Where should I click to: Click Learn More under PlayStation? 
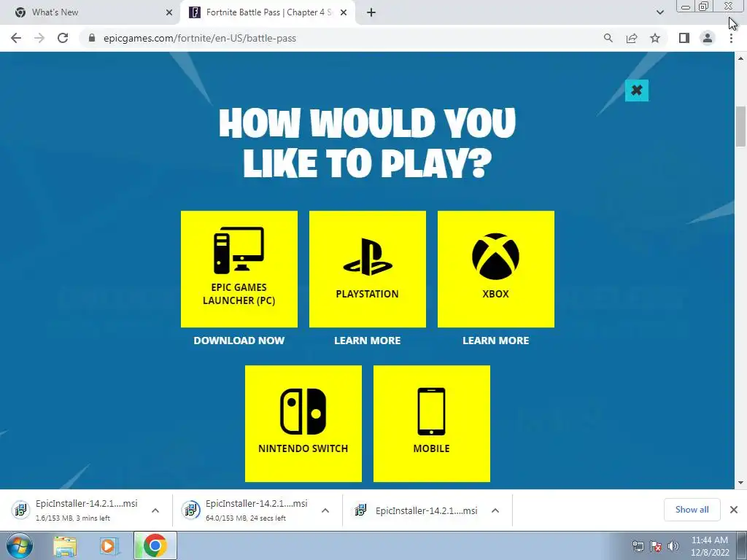pos(368,341)
